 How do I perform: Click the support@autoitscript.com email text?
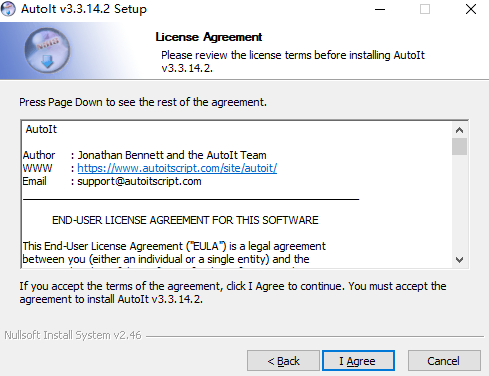coord(139,181)
